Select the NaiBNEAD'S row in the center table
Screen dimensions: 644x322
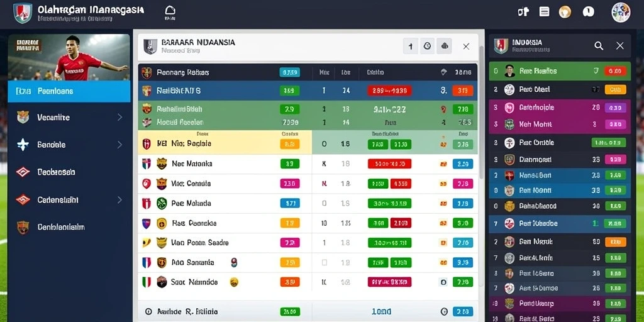(x=308, y=91)
